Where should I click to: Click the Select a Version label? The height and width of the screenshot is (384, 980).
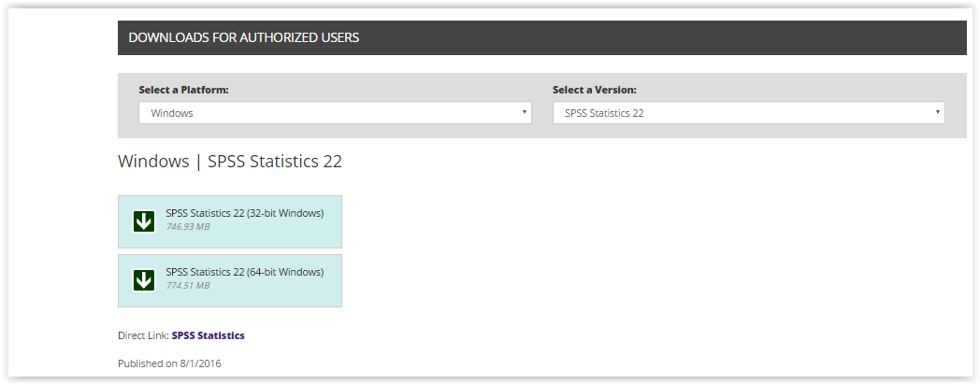pos(595,90)
